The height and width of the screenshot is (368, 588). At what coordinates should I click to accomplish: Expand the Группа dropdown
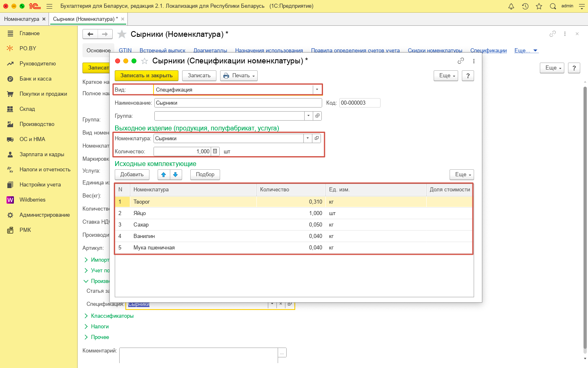tap(308, 116)
